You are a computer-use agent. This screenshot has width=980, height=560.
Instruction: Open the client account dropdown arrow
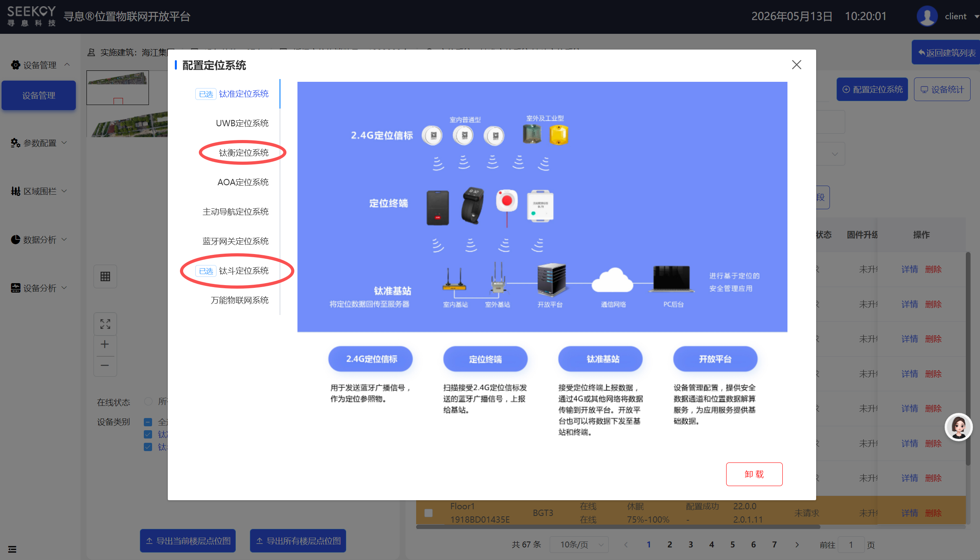click(976, 17)
